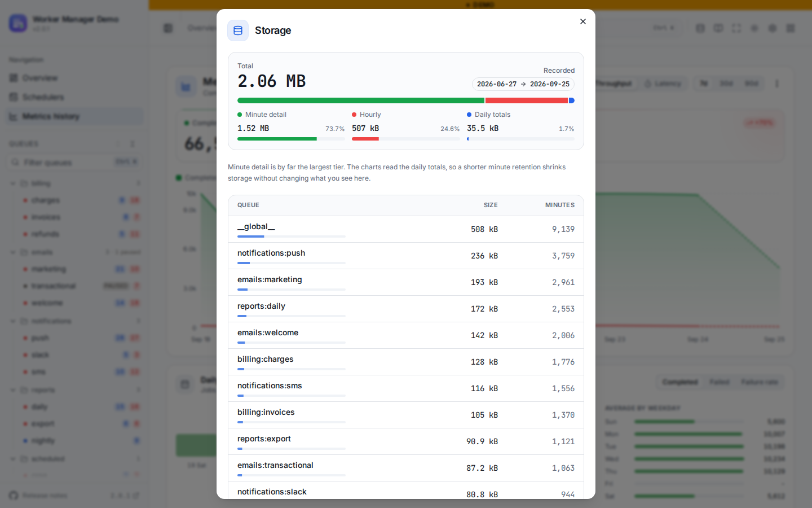Toggle the sidebar panel icon in top bar
Image resolution: width=812 pixels, height=508 pixels.
tap(168, 28)
